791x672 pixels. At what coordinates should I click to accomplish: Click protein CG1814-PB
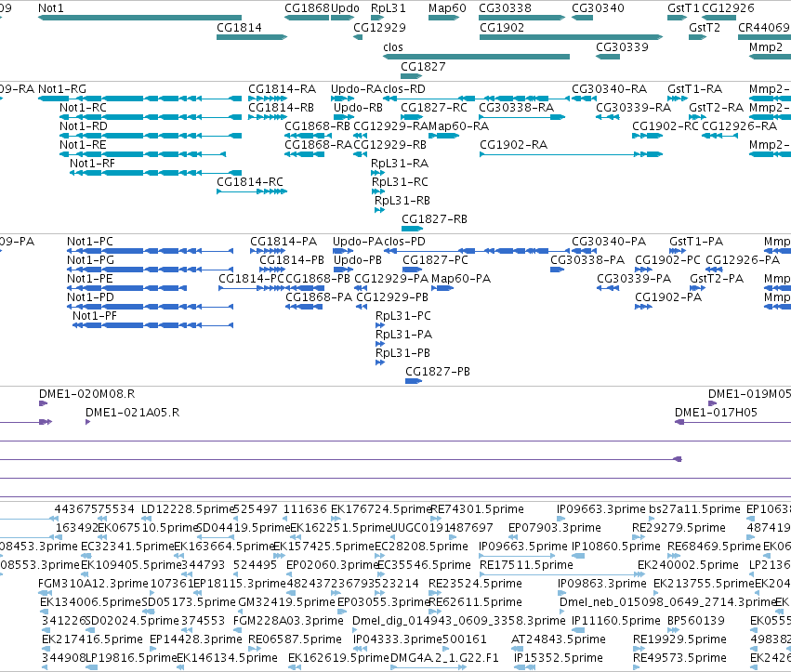coord(292,260)
